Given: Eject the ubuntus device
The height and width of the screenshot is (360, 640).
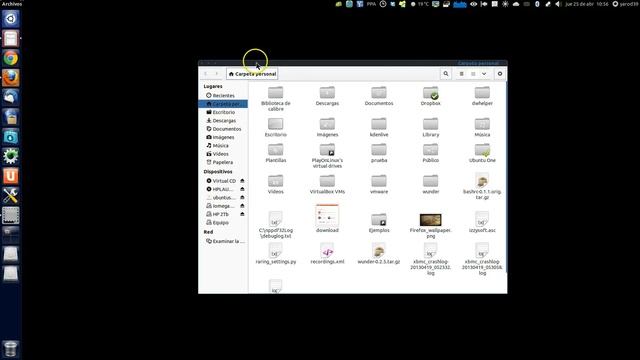Looking at the screenshot, I should (x=242, y=198).
